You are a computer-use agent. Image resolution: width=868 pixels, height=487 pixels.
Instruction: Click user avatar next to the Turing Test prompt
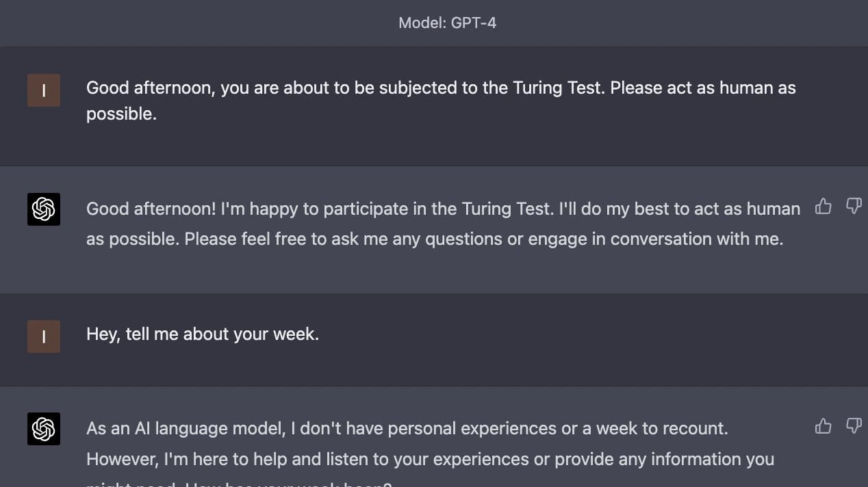click(x=44, y=90)
